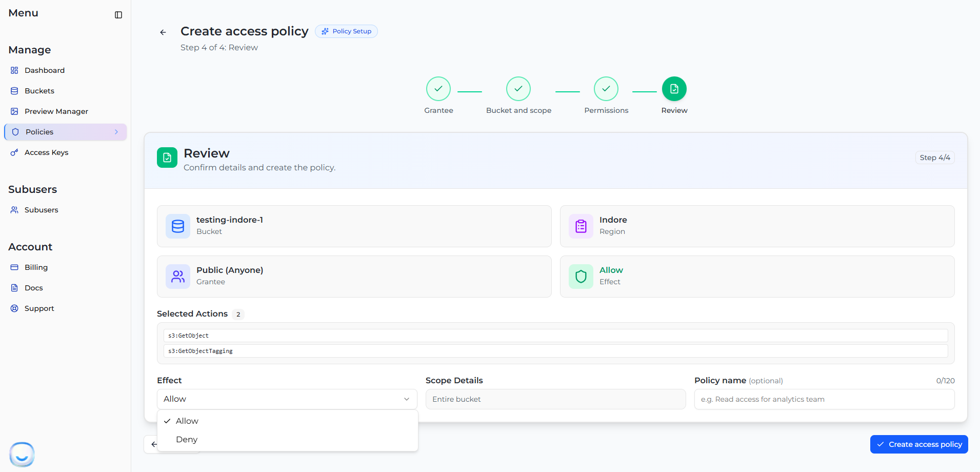
Task: Go to Buckets in the sidebar
Action: click(66, 91)
